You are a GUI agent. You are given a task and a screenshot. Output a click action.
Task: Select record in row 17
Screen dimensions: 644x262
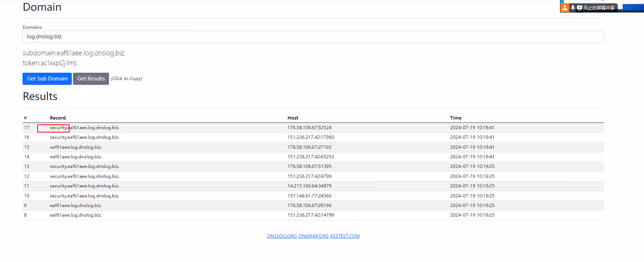(84, 128)
